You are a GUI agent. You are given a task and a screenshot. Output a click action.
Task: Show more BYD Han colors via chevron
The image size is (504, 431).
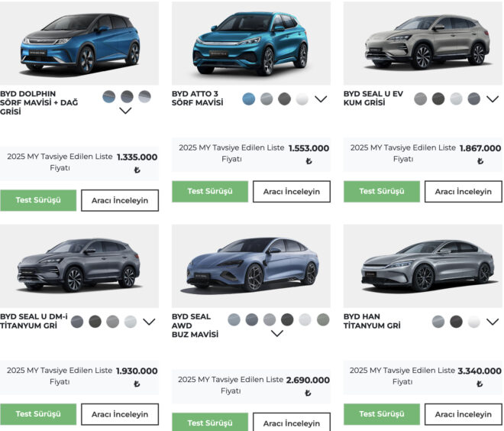493,322
